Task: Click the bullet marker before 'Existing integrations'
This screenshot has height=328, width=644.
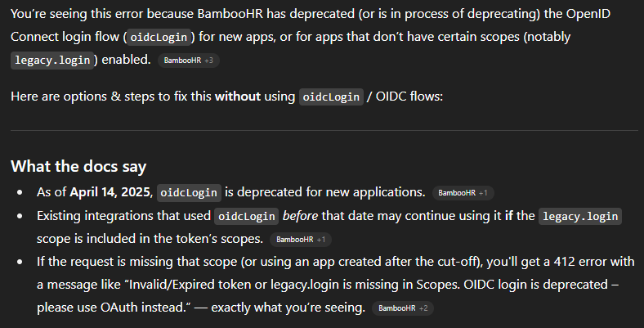Action: click(x=21, y=216)
